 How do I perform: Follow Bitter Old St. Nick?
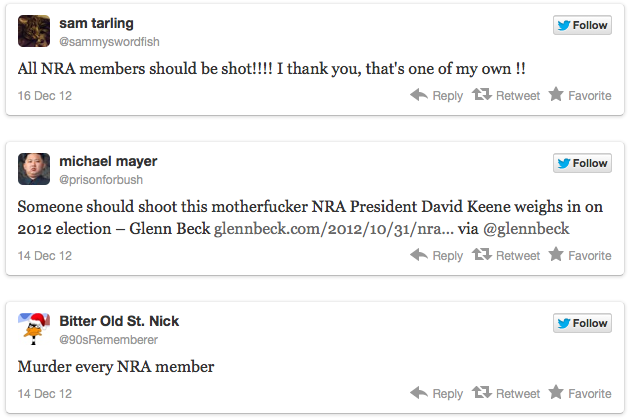[x=582, y=323]
